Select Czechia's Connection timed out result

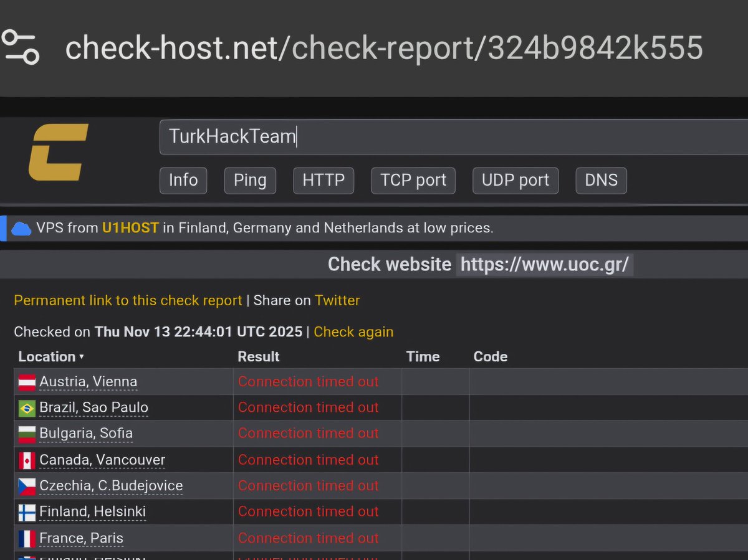[x=309, y=486]
